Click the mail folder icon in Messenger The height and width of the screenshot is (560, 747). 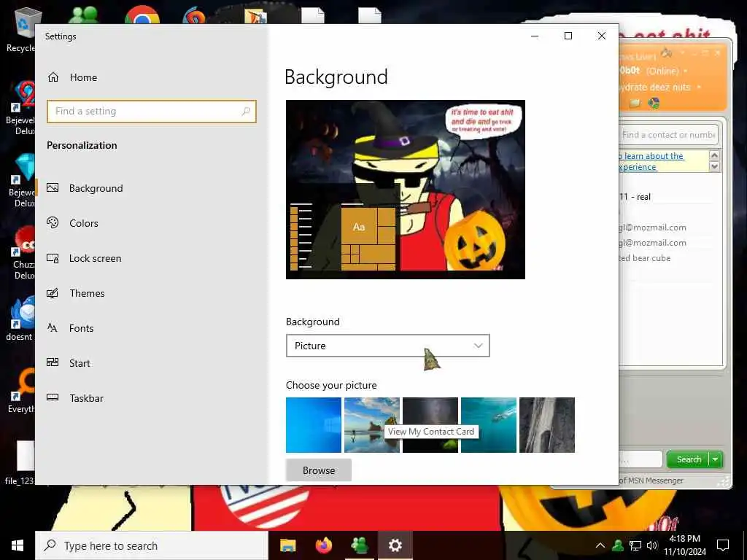(635, 104)
